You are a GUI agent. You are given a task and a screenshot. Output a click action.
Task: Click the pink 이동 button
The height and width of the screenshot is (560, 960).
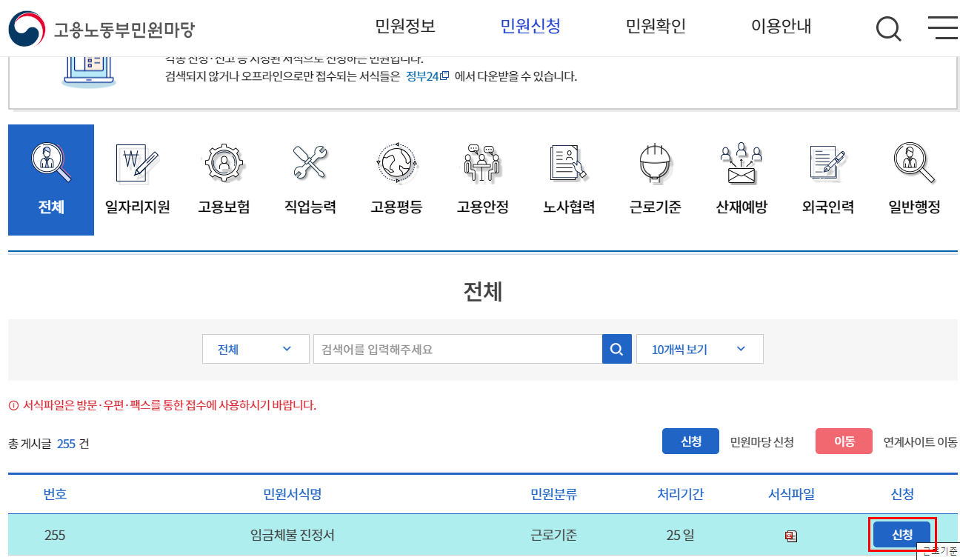tap(843, 441)
